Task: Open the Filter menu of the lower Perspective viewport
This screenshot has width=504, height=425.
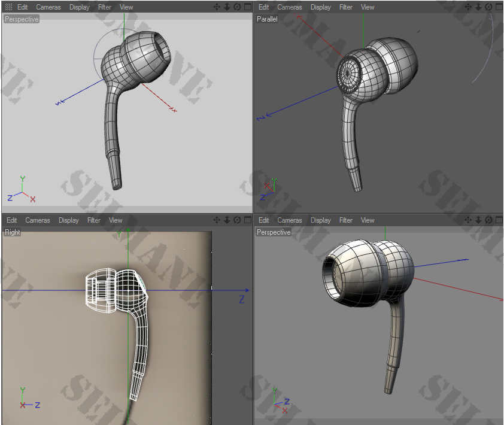Action: pos(346,220)
